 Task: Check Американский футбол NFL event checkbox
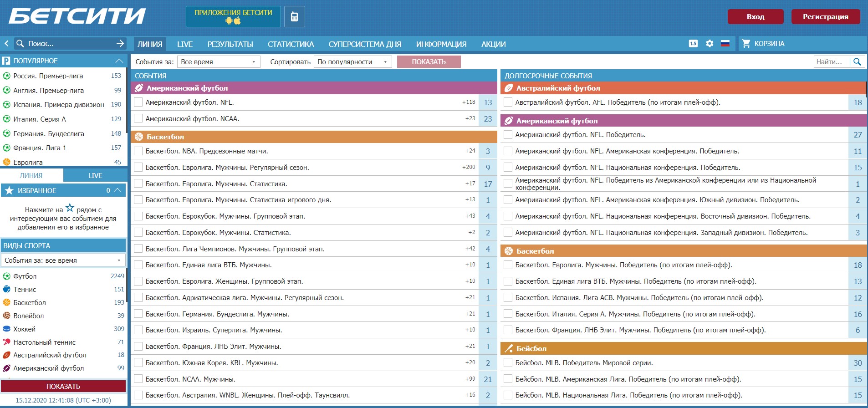(x=138, y=102)
